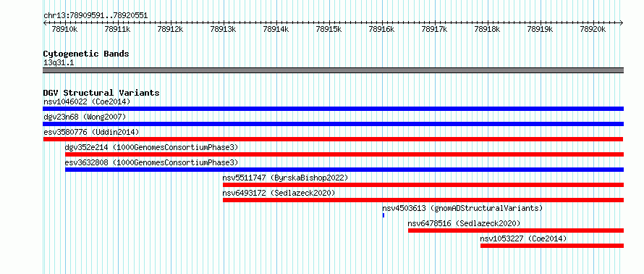Image resolution: width=644 pixels, height=274 pixels.
Task: Click the blue bar under esv3632808
Action: [344, 170]
